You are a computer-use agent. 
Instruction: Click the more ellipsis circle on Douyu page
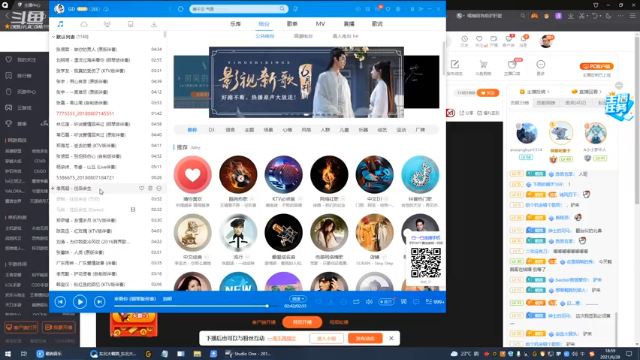(x=540, y=64)
